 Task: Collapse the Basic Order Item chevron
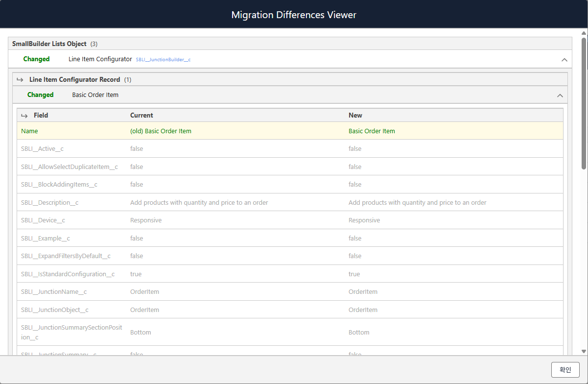(x=560, y=96)
